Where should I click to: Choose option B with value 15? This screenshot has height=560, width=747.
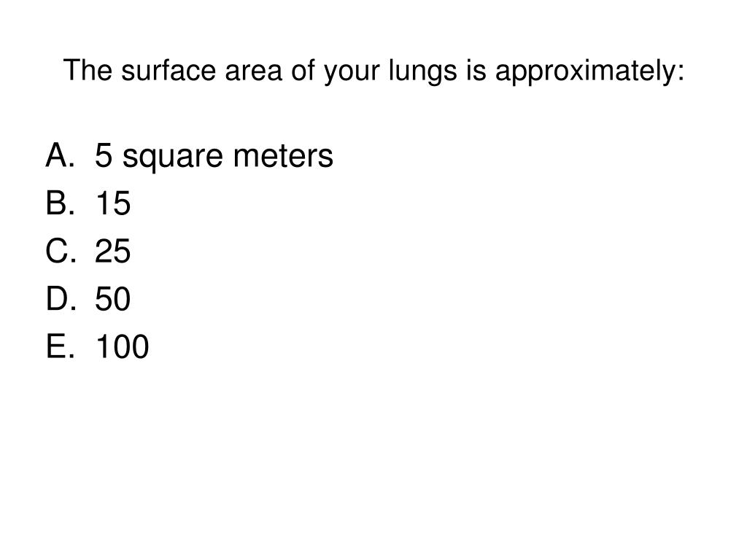(x=88, y=203)
